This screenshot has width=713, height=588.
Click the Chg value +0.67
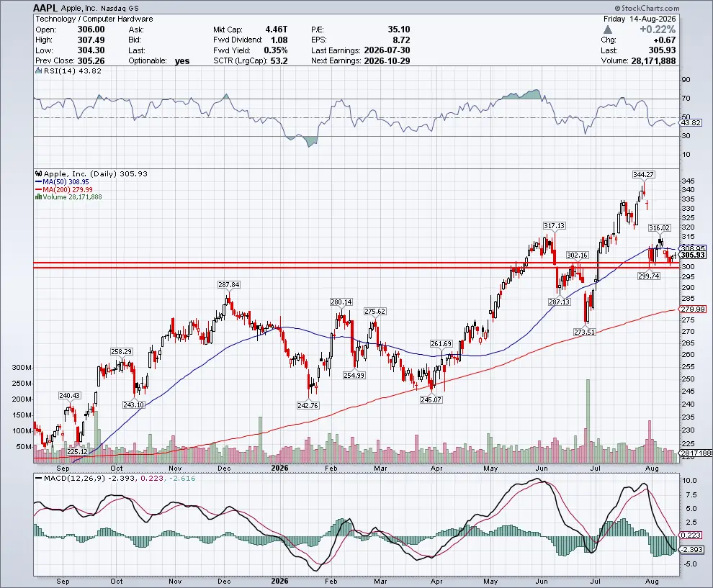[664, 40]
